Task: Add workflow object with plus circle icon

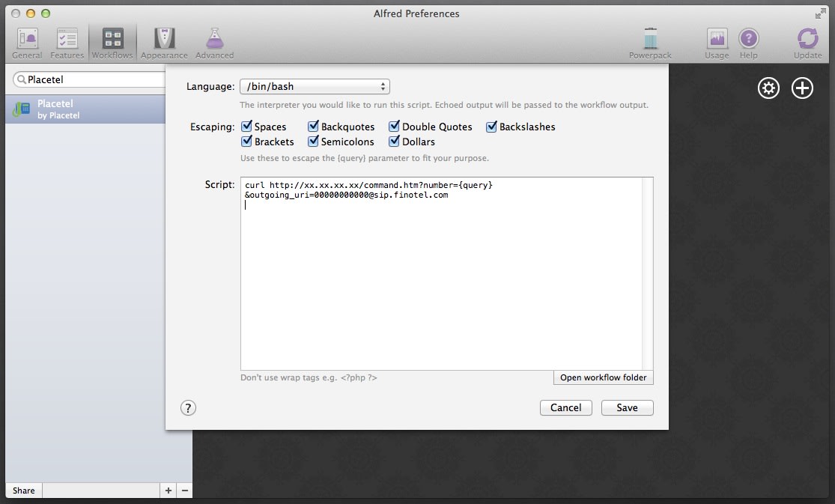Action: (802, 88)
